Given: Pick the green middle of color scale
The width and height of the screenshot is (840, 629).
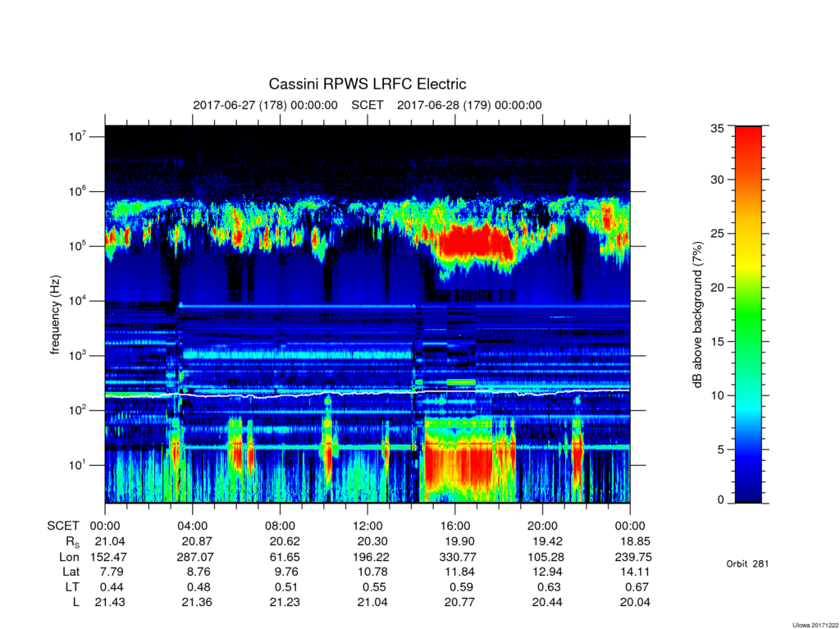Looking at the screenshot, I should 748,316.
